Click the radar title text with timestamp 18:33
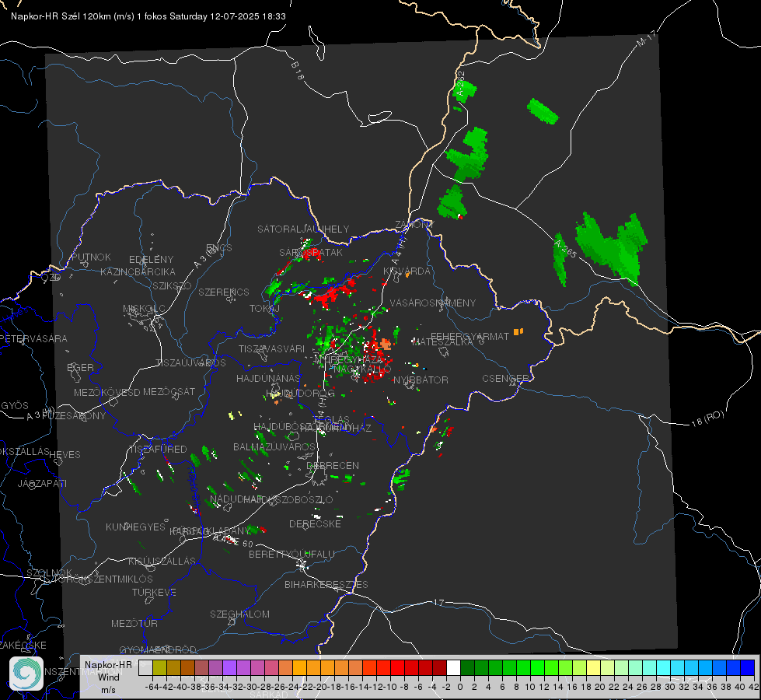This screenshot has width=761, height=700. point(148,16)
